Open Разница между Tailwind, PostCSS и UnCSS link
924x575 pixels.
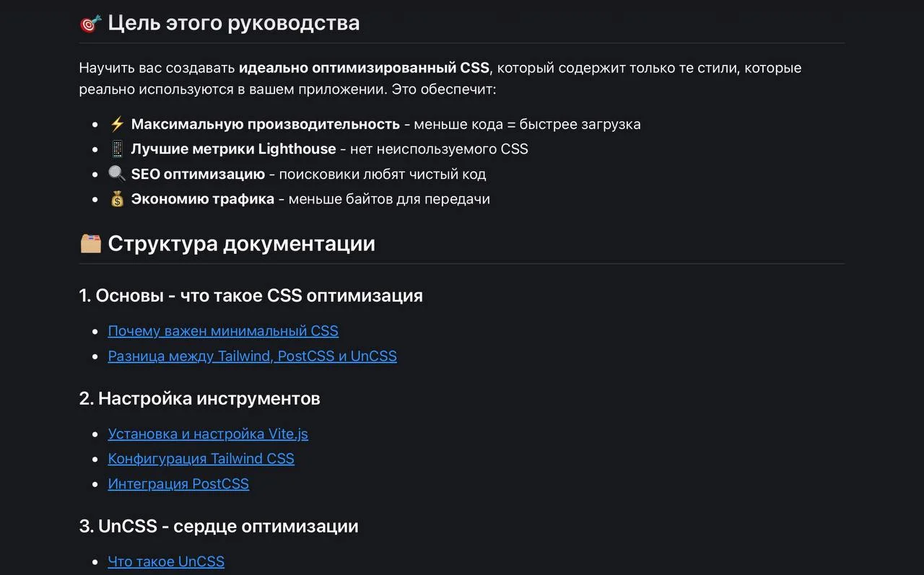click(252, 356)
